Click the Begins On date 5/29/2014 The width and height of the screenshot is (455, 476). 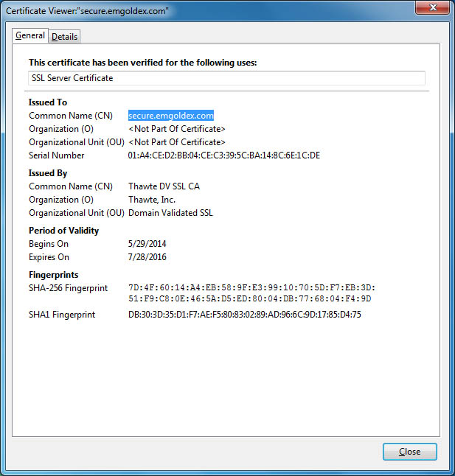[147, 244]
